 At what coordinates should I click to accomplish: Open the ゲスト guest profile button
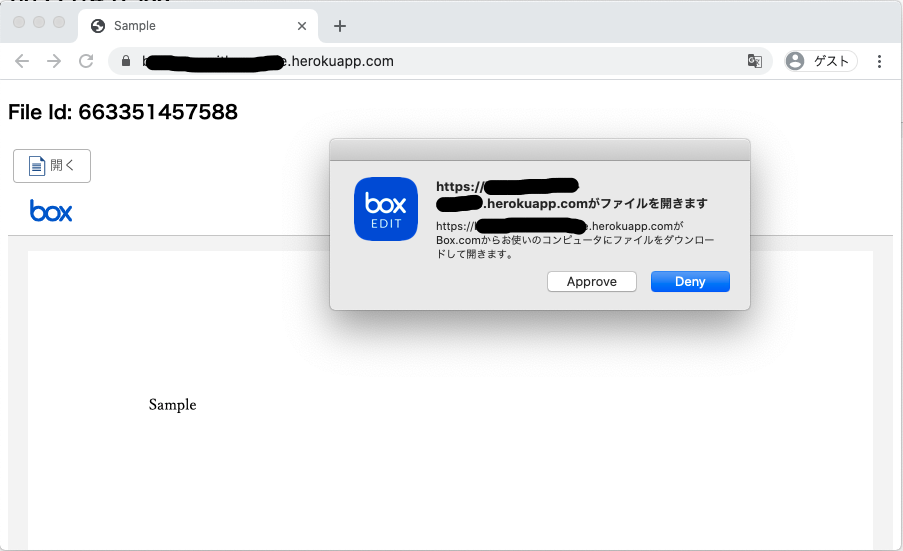(821, 61)
